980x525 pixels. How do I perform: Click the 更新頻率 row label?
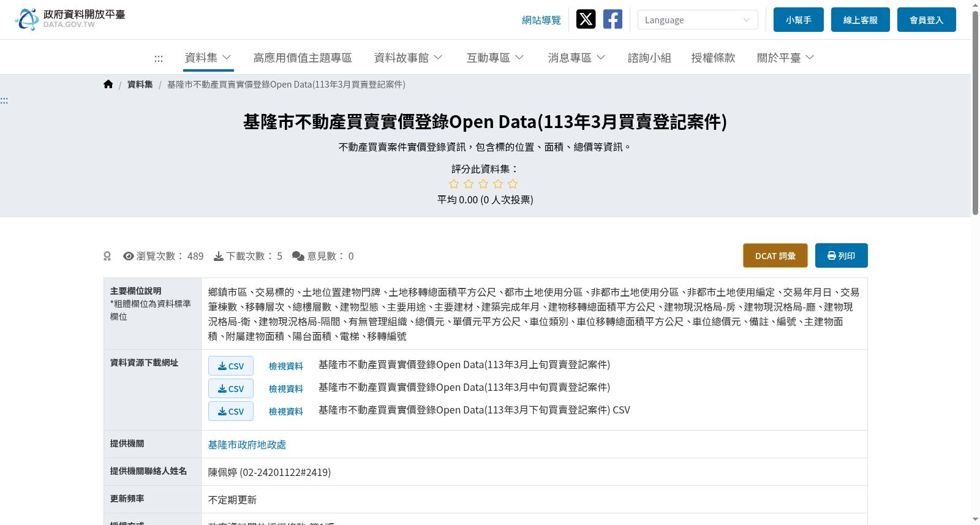[127, 499]
